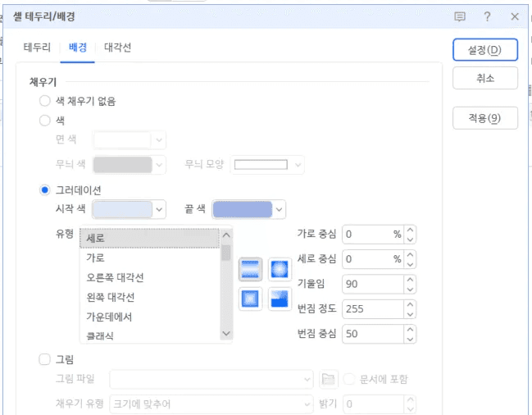Expand the 시작 색 dropdown arrow
This screenshot has height=415, width=532.
point(159,210)
